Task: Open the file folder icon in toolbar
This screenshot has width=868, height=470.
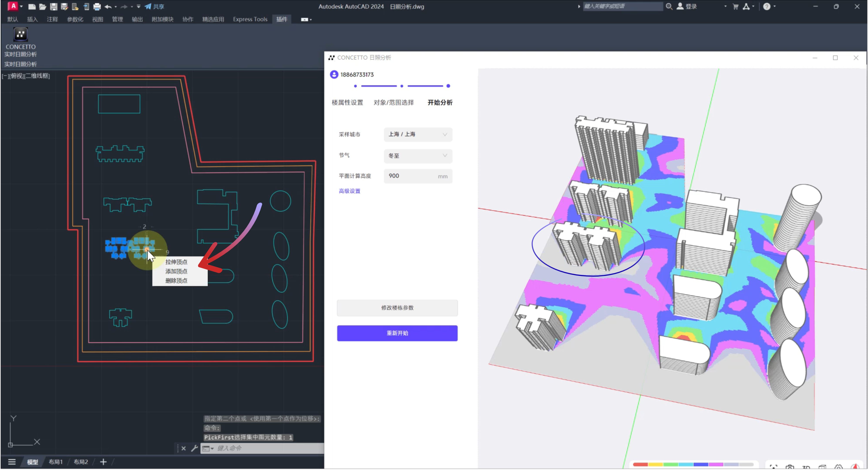Action: (x=42, y=6)
